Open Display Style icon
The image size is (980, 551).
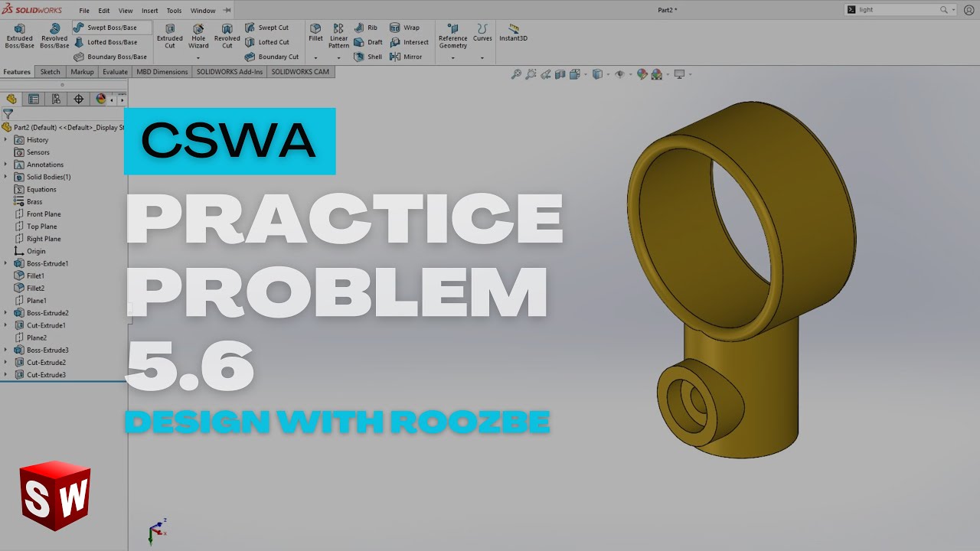click(x=597, y=74)
